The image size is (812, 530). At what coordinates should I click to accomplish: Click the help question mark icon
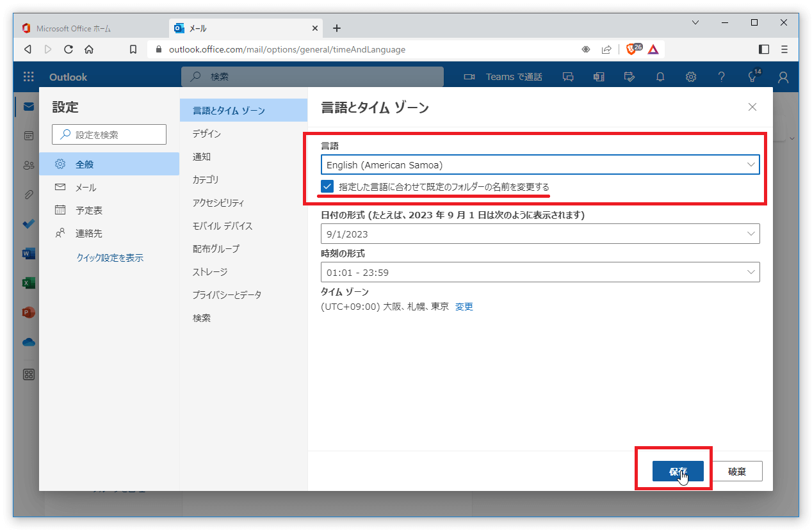pyautogui.click(x=722, y=77)
